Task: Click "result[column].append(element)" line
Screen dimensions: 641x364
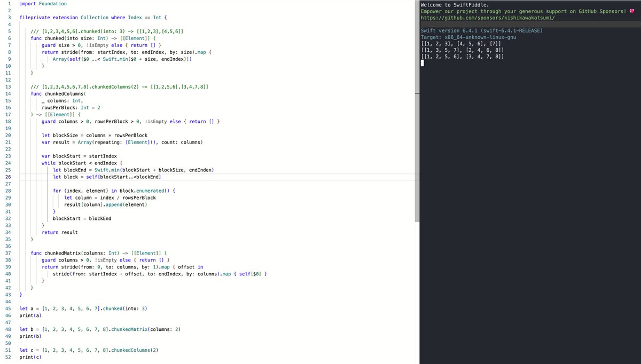Action: click(x=105, y=205)
